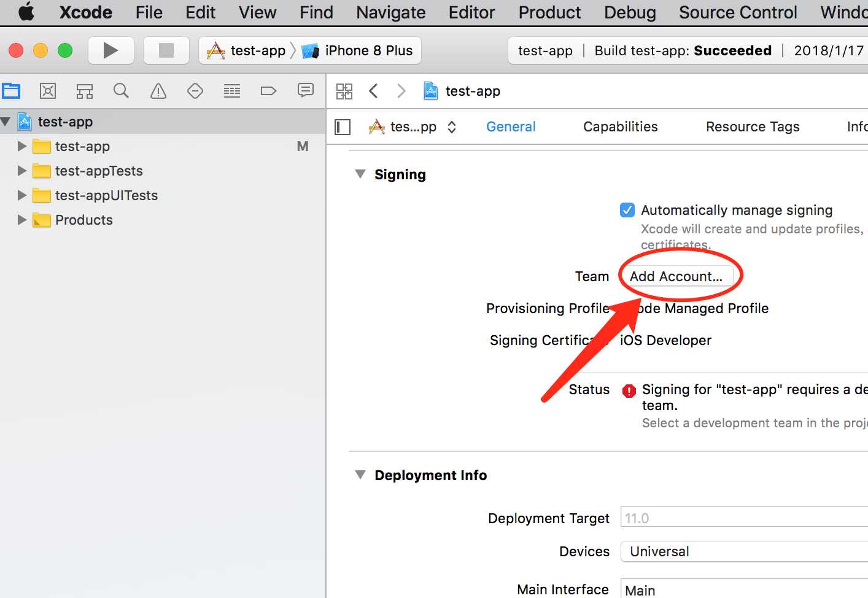
Task: Show the Source Control navigator
Action: coord(48,91)
